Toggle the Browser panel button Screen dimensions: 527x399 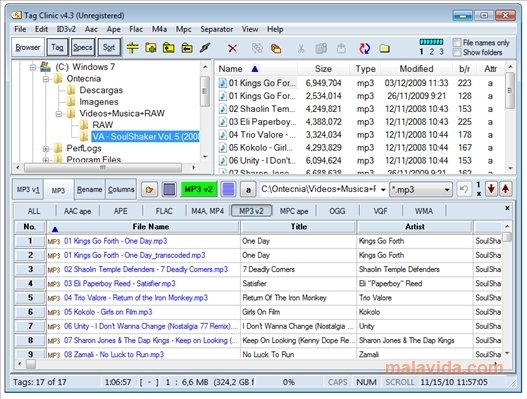(28, 47)
